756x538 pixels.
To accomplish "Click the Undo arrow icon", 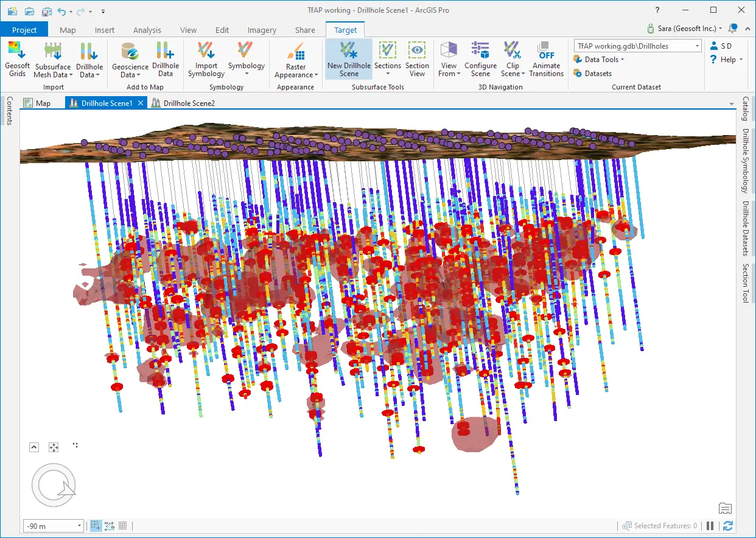I will [x=61, y=11].
